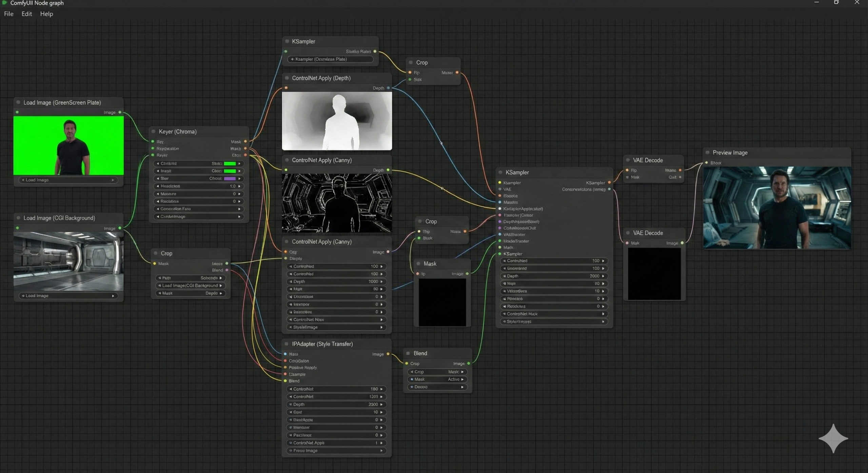The image size is (868, 473).
Task: Toggle the Mask node collapse dot
Action: [x=418, y=264]
